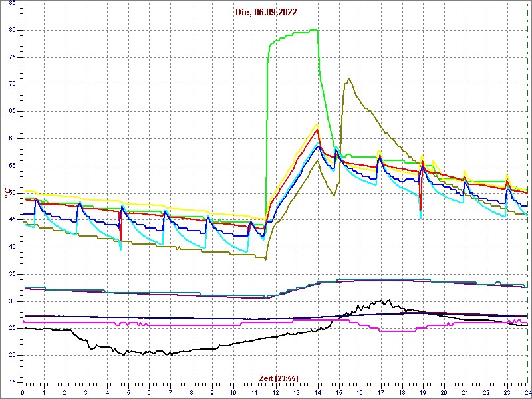Click hour 3 on the time axis
This screenshot has height=399, width=532.
(x=86, y=392)
